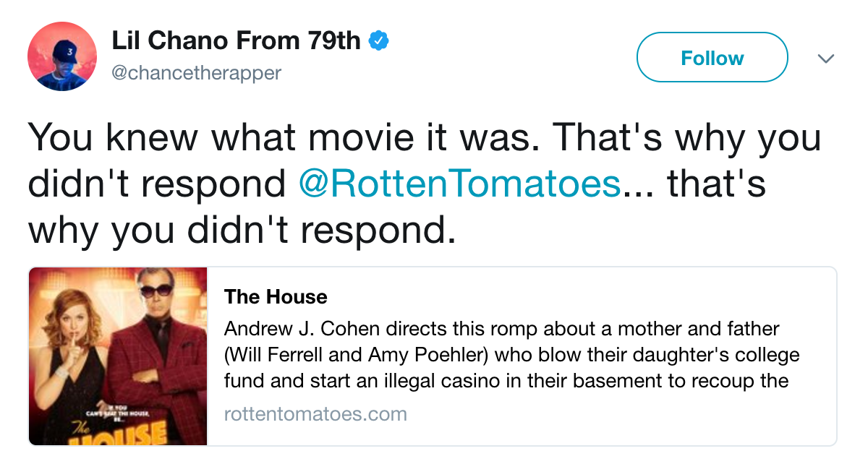The width and height of the screenshot is (868, 464).
Task: Open Chance the Rapper's profile avatar
Action: point(62,56)
